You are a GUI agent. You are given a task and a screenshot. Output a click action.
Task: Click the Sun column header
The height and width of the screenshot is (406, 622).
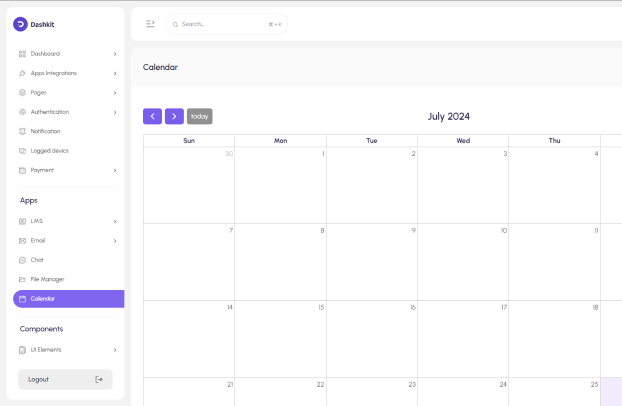[189, 140]
